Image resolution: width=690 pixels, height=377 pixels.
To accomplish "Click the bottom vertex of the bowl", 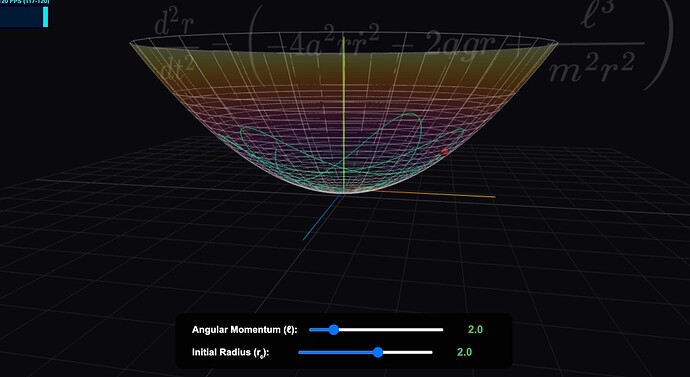I will 344,192.
